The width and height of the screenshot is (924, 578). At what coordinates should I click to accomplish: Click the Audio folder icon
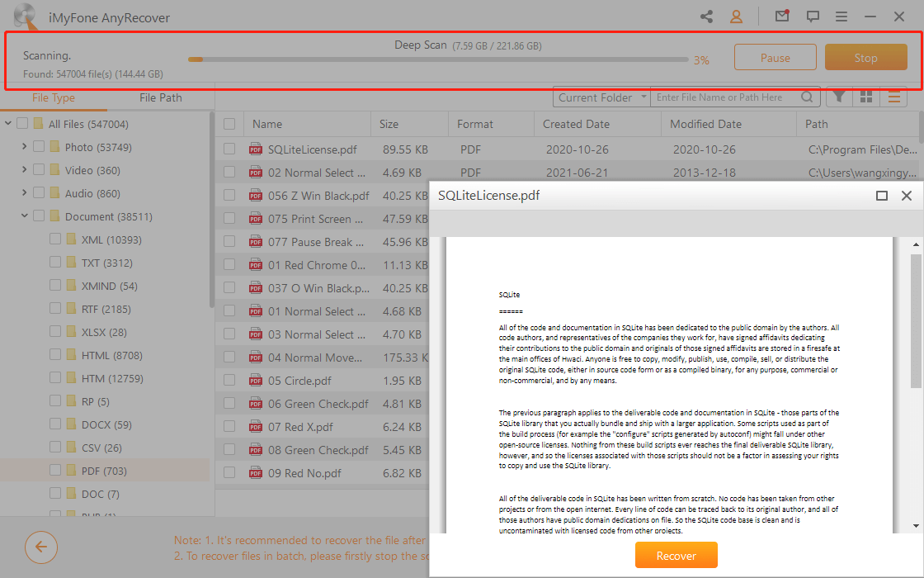(x=54, y=193)
